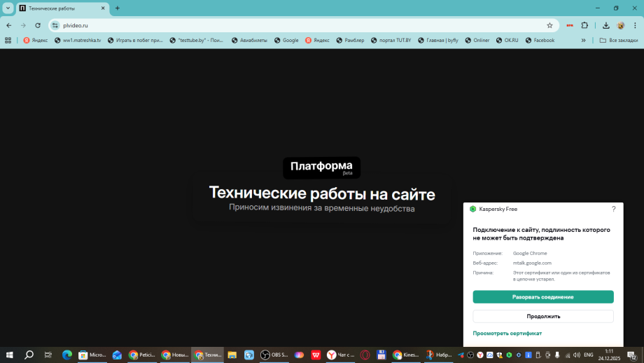644x363 pixels.
Task: Open the Авиабилеты bookmark
Action: tap(248, 41)
